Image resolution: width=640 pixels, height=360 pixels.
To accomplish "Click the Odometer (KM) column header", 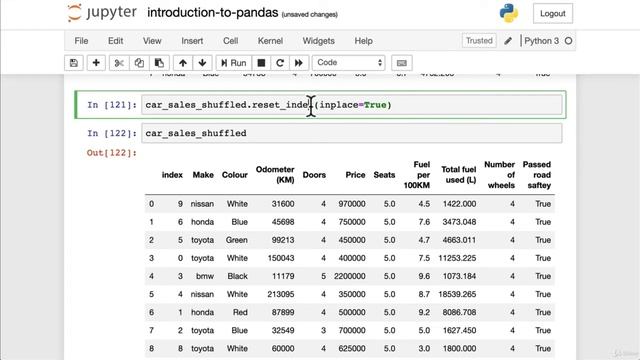I will 275,175.
